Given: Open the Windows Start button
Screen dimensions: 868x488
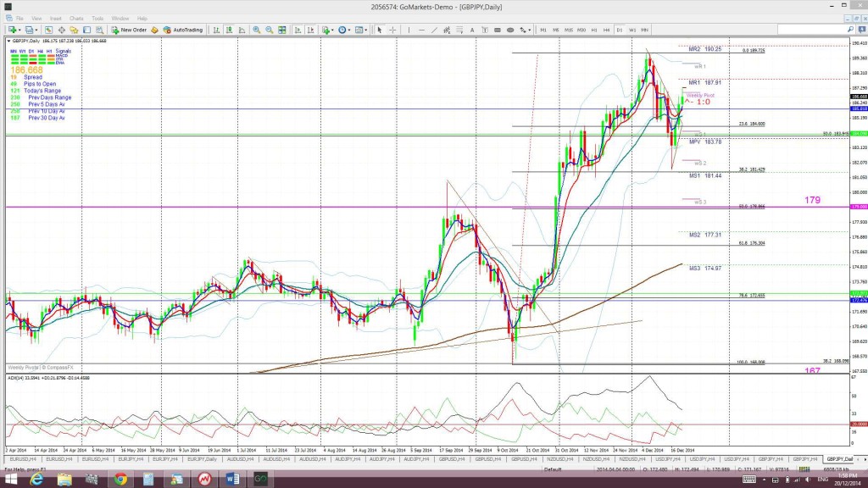Looking at the screenshot, I should click(x=10, y=480).
